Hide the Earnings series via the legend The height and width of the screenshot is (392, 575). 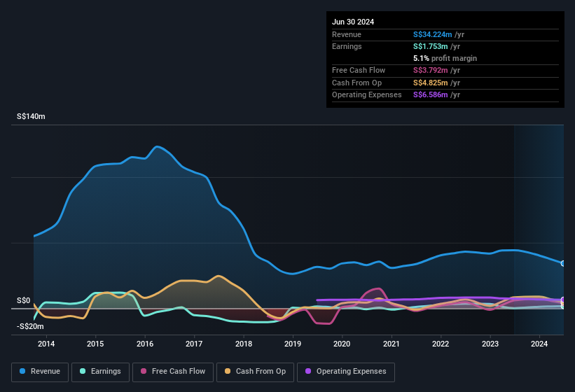(100, 371)
